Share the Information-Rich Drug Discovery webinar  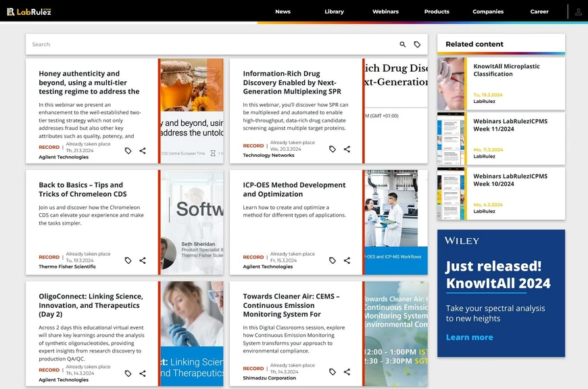[x=347, y=149]
